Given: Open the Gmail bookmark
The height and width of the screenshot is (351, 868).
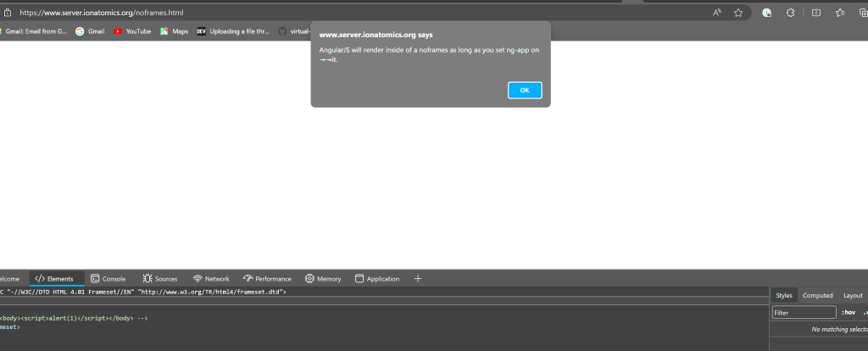Looking at the screenshot, I should (90, 31).
